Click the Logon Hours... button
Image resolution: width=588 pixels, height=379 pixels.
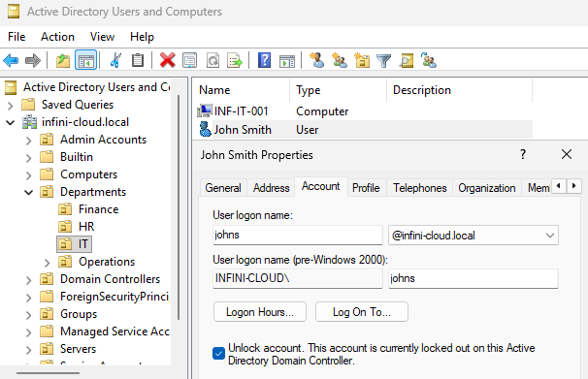pyautogui.click(x=260, y=311)
